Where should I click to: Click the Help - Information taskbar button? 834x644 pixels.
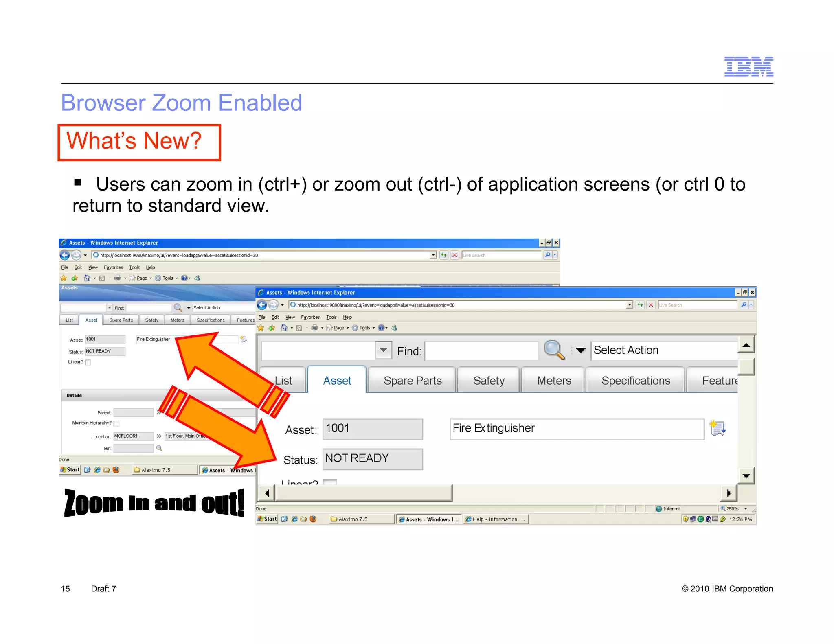(496, 519)
